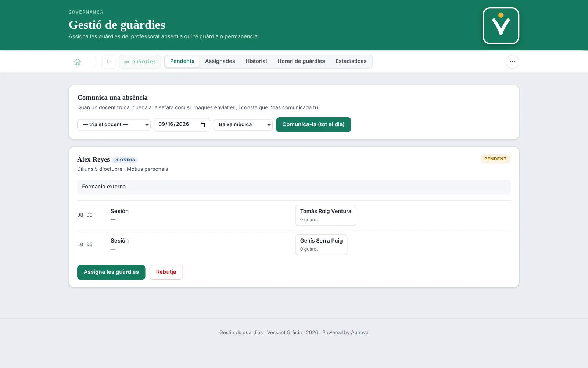Switch to the Assignades tab
Screen dimensions: 588x368
coord(220,61)
